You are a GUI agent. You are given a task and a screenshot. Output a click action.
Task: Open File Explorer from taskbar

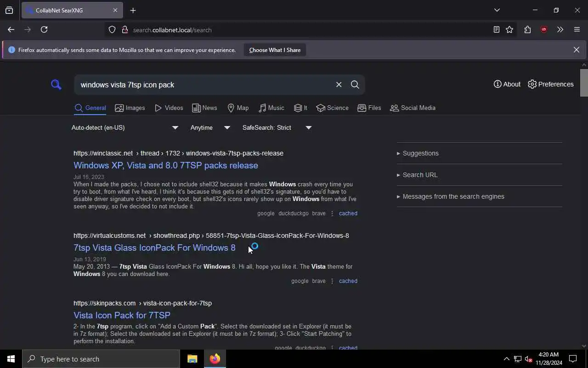coord(192,359)
